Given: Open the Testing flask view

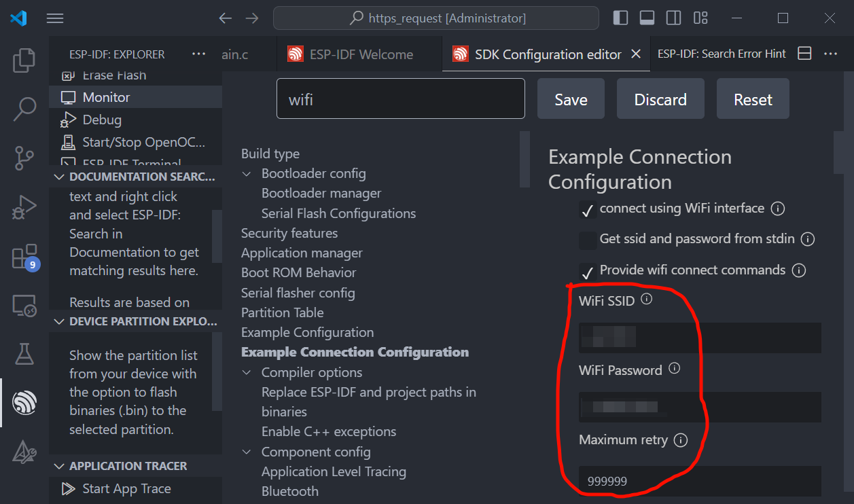Looking at the screenshot, I should [24, 354].
